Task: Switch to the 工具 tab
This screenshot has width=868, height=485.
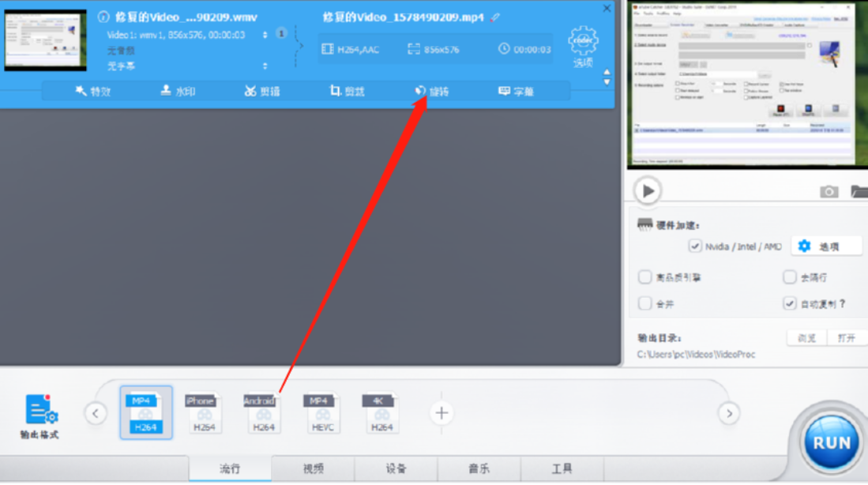Action: click(562, 469)
